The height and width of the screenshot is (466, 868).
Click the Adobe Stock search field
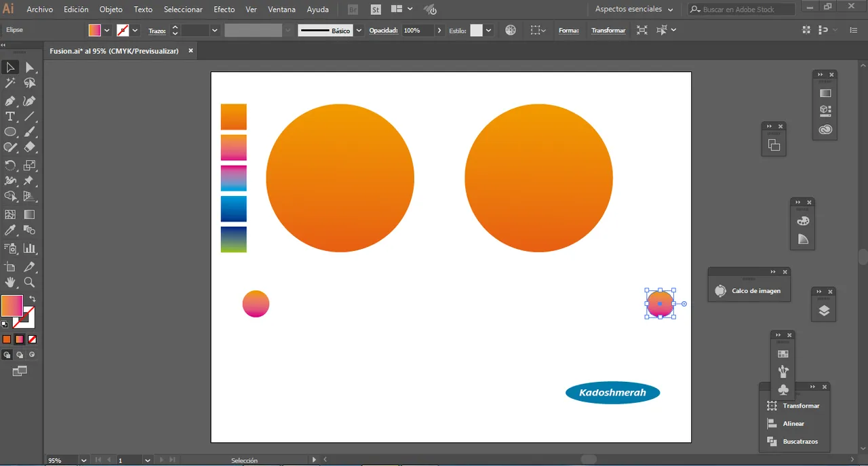point(746,9)
